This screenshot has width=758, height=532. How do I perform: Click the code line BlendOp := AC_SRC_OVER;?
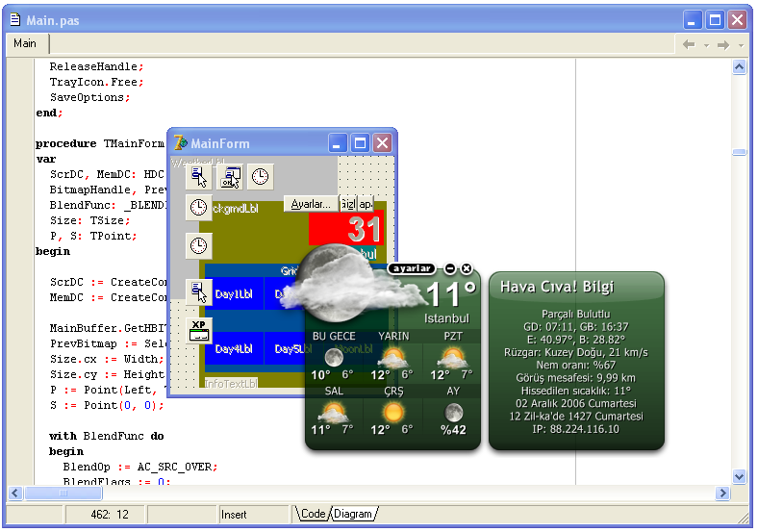coord(140,467)
